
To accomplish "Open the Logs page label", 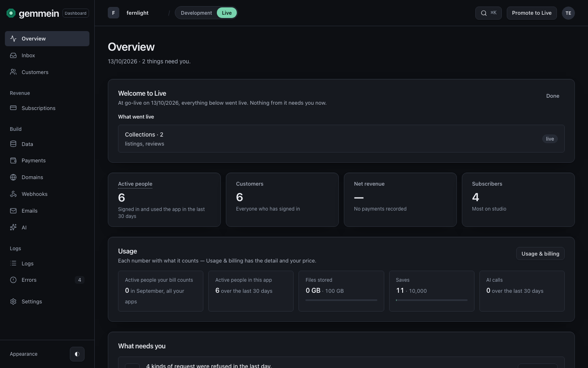I will pos(27,263).
